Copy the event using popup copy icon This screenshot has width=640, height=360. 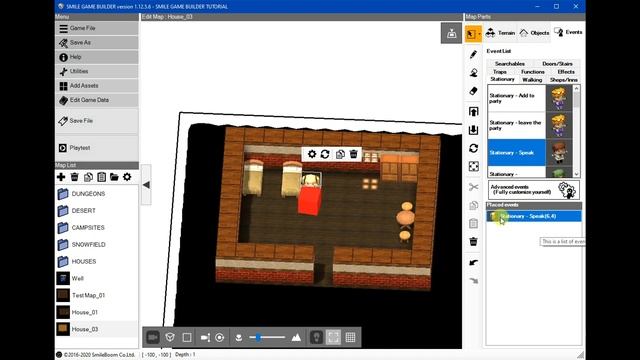point(340,154)
